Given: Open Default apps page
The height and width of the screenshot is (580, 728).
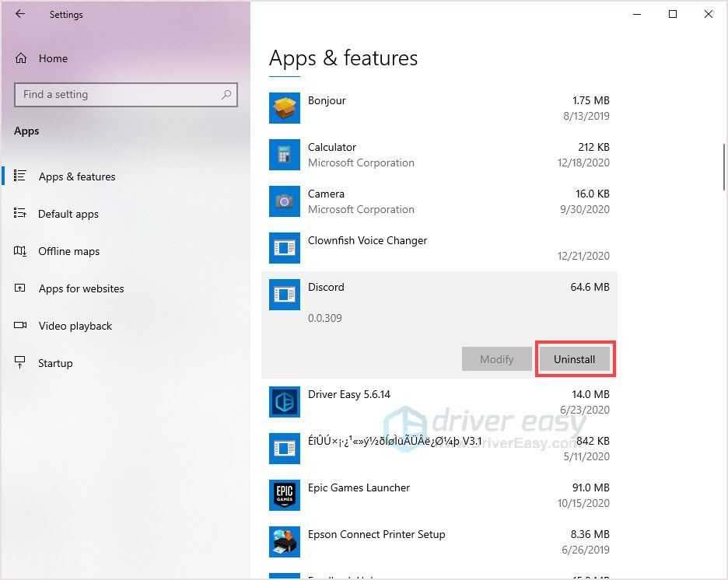Looking at the screenshot, I should [x=68, y=214].
